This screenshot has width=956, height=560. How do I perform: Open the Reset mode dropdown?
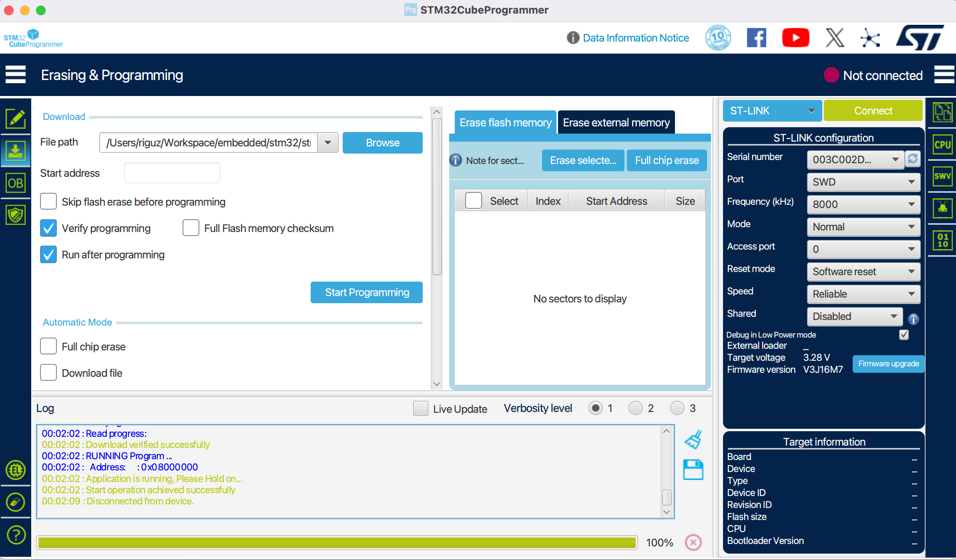863,272
